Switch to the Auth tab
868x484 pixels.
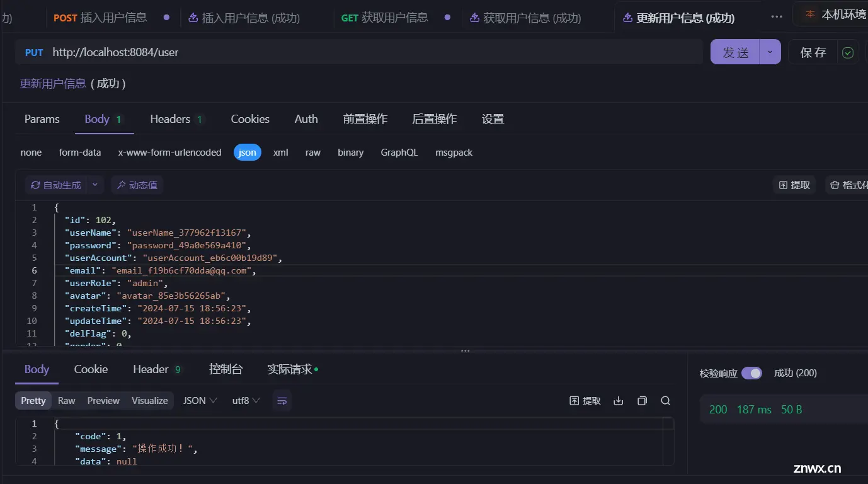pyautogui.click(x=306, y=119)
